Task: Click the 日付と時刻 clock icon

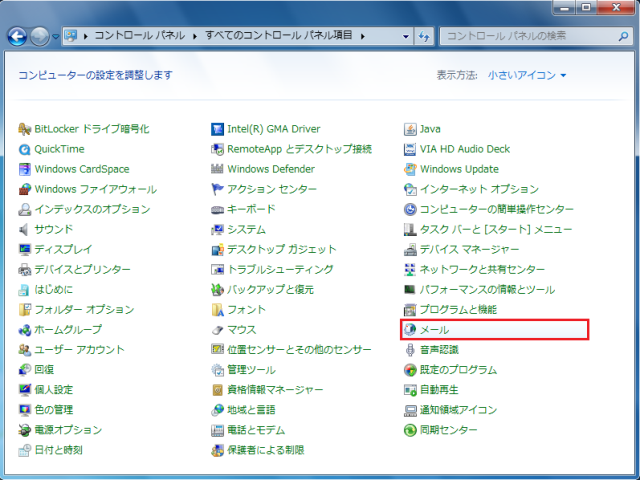Action: [x=24, y=450]
